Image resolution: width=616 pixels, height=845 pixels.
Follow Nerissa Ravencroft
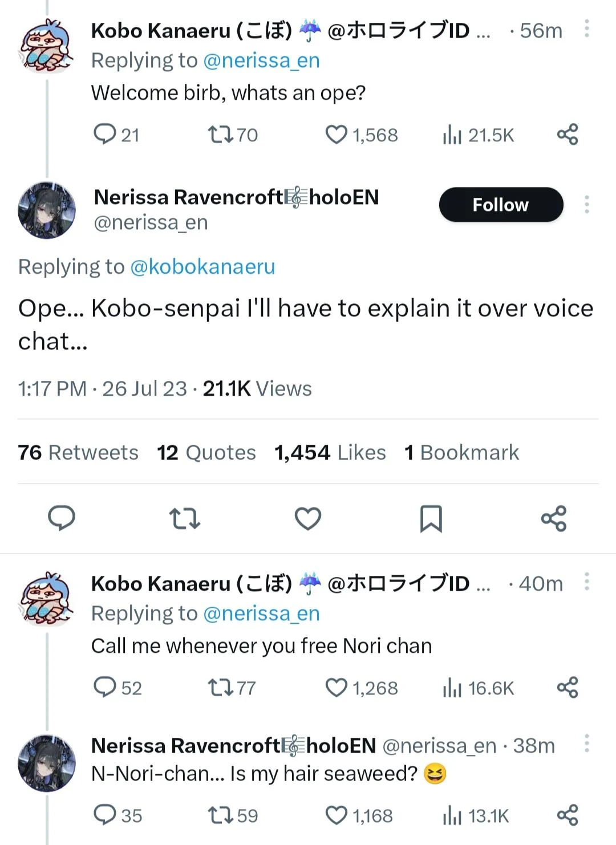click(500, 204)
